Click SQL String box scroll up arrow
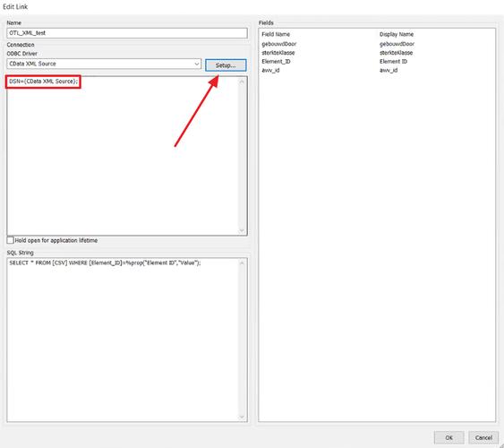This screenshot has height=448, width=504. [242, 263]
